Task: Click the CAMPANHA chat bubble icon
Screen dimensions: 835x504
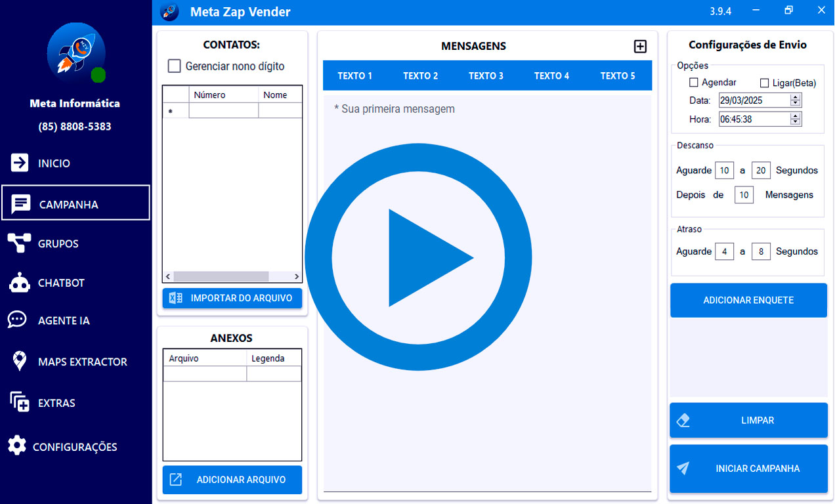Action: point(21,204)
